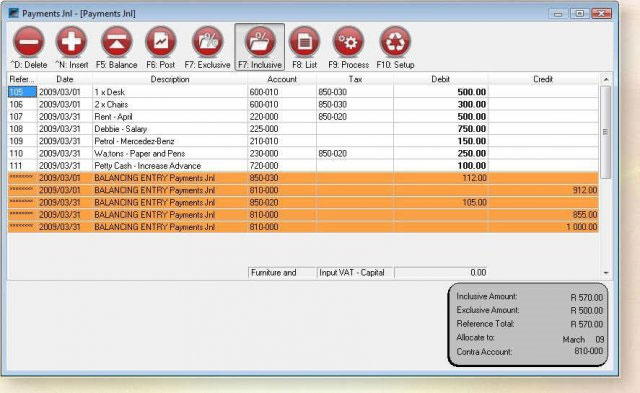Click description 'Debbie - Salary'

[120, 129]
